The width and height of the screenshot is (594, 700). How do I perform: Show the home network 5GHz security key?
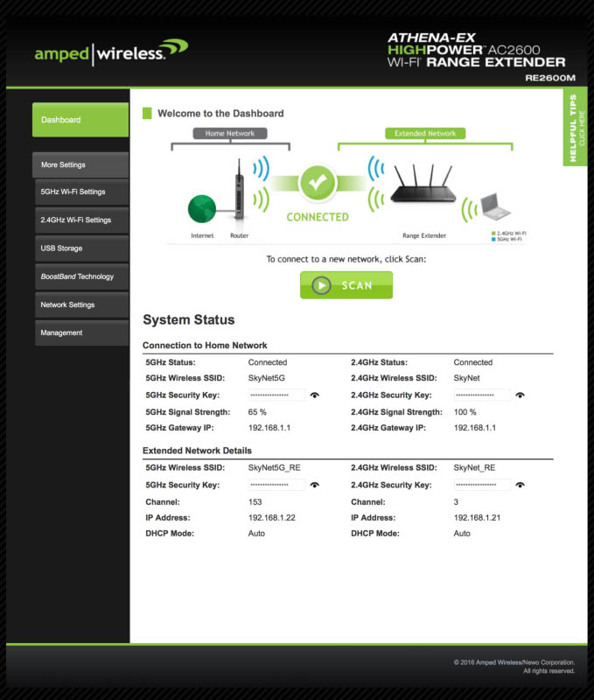coord(315,395)
